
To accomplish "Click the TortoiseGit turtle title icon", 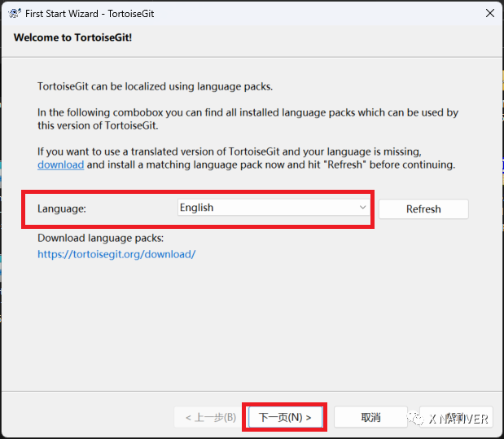I will (15, 14).
